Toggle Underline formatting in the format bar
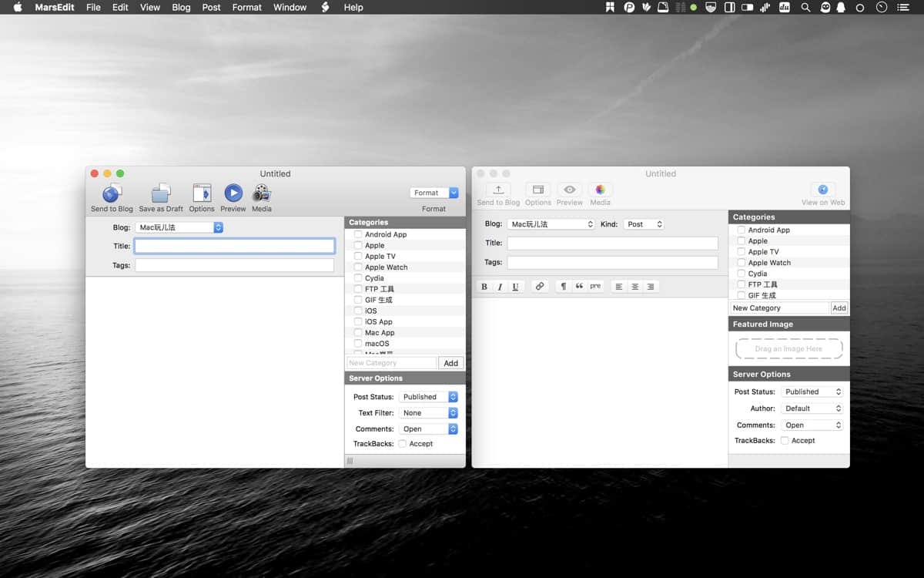This screenshot has width=924, height=578. pyautogui.click(x=515, y=287)
